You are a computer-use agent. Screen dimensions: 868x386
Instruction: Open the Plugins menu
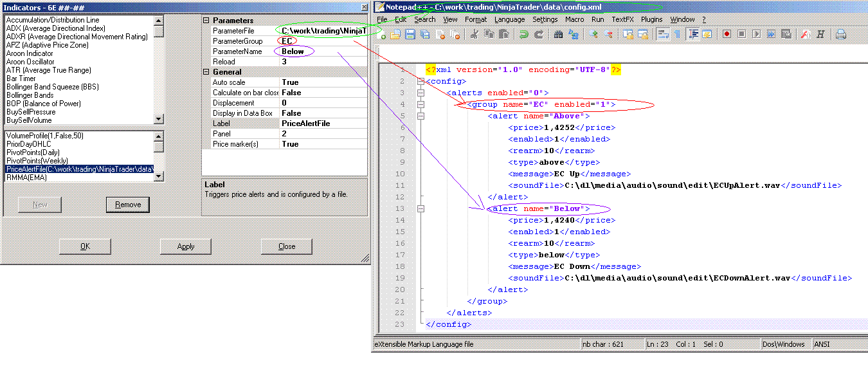pyautogui.click(x=651, y=19)
